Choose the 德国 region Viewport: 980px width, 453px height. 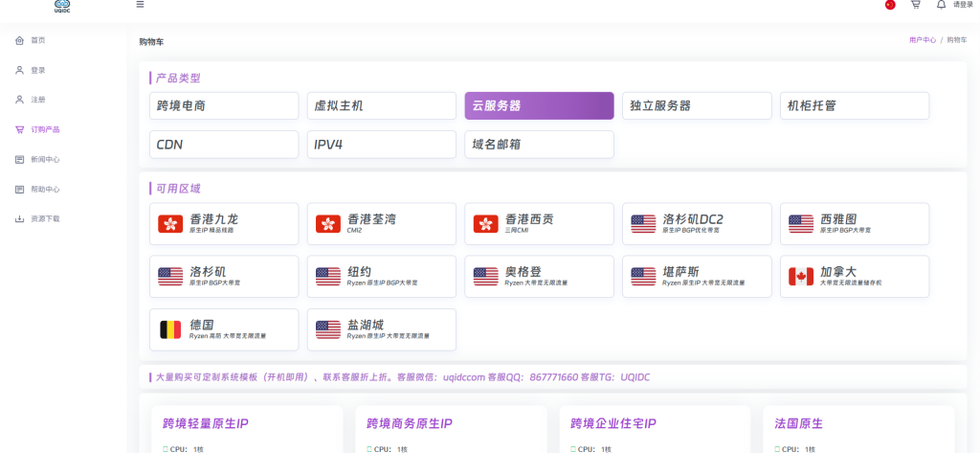224,329
